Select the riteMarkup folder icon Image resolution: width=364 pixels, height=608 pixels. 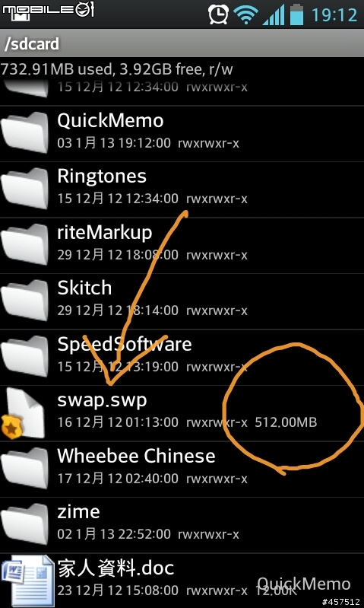pos(24,244)
